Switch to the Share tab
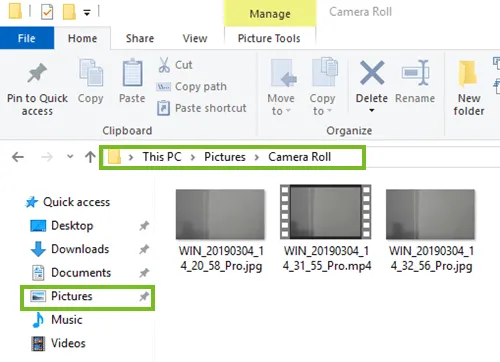This screenshot has width=500, height=362. pyautogui.click(x=140, y=38)
